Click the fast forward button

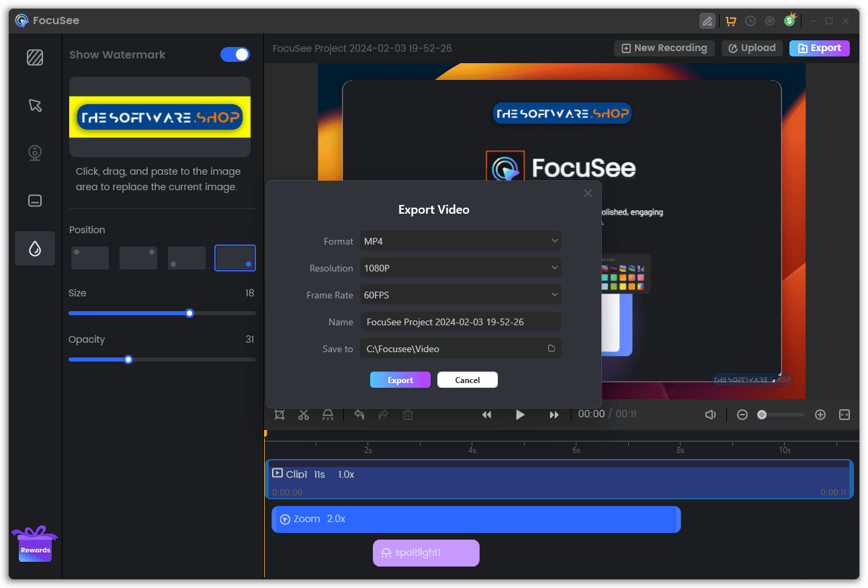(x=554, y=415)
